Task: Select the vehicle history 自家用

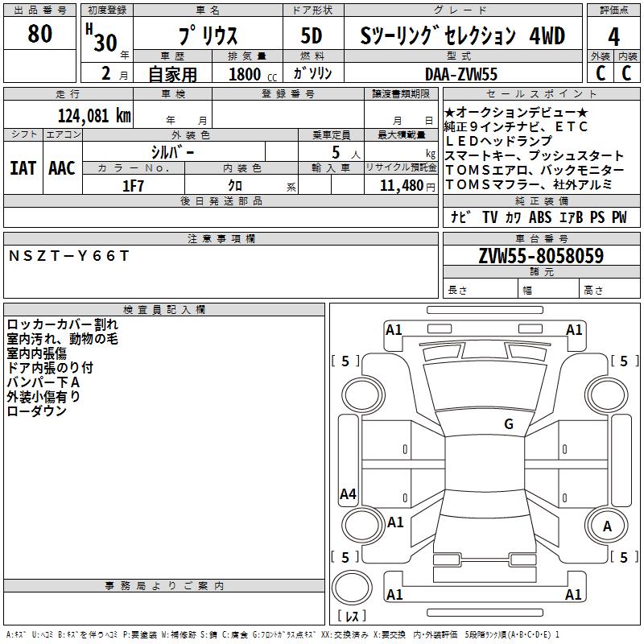Action: 172,74
